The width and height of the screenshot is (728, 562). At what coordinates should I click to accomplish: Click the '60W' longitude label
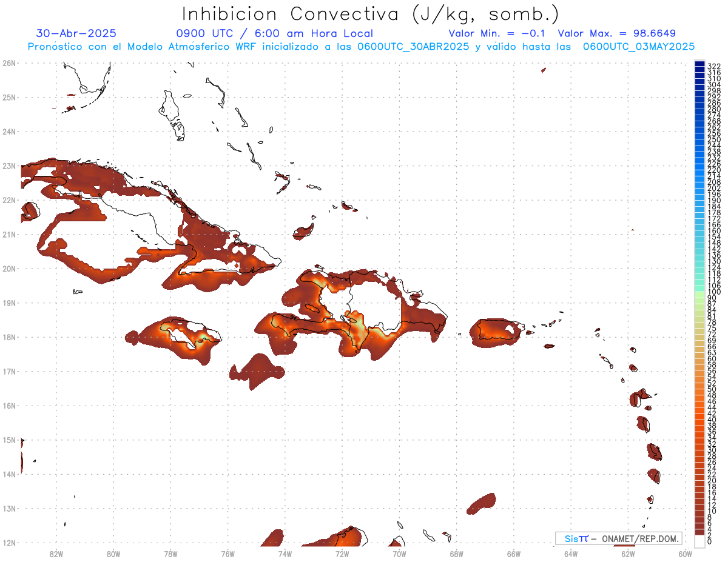coord(686,554)
